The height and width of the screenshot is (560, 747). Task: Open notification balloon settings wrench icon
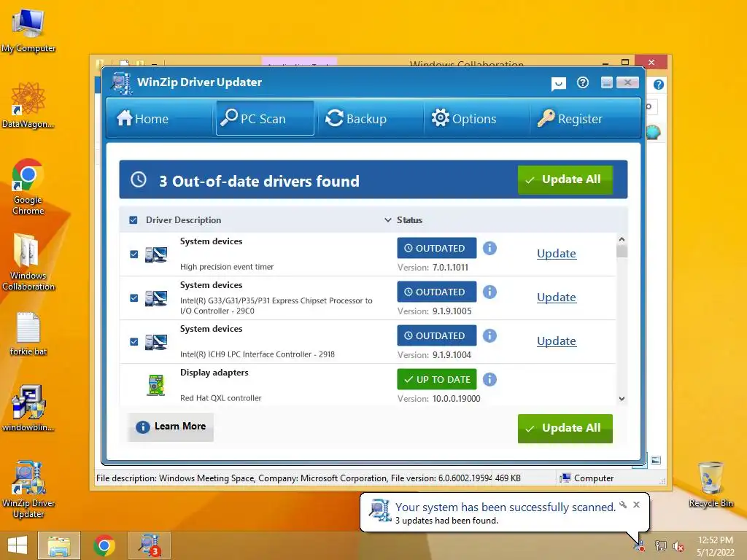click(623, 505)
